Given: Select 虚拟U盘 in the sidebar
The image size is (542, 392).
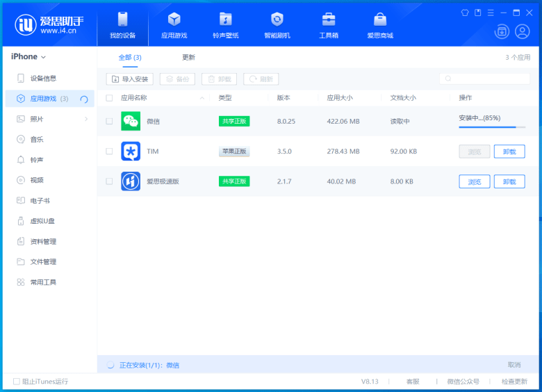Looking at the screenshot, I should (x=50, y=221).
